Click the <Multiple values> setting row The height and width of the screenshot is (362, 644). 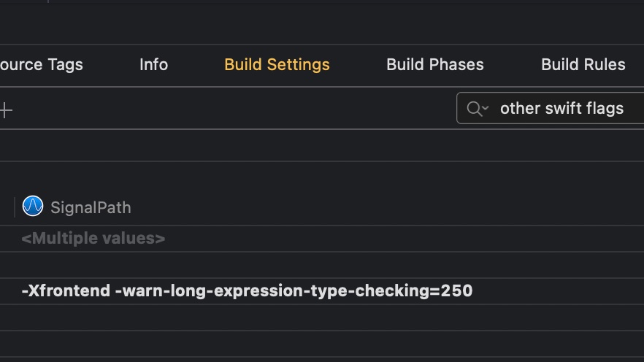93,239
